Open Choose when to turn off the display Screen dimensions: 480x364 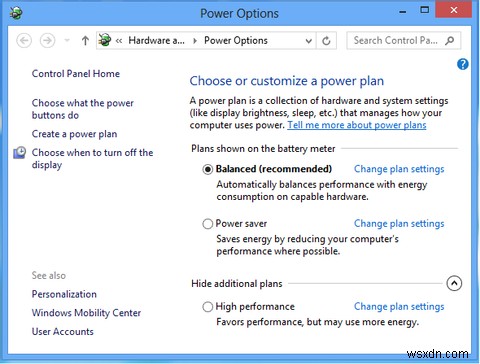[92, 159]
